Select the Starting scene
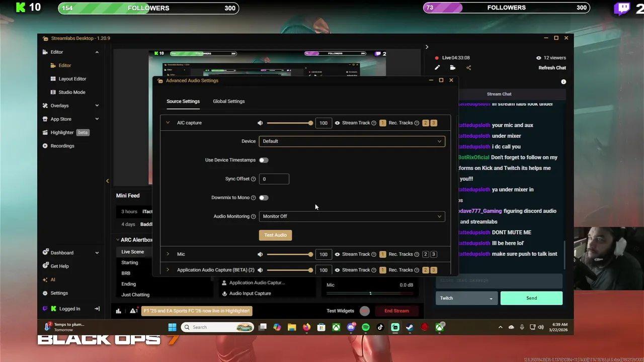The width and height of the screenshot is (644, 362). tap(129, 262)
